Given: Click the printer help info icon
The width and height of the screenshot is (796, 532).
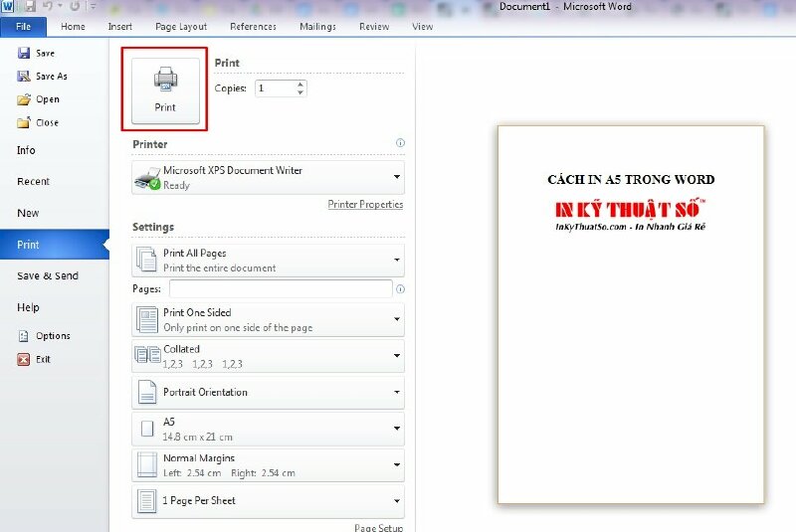Looking at the screenshot, I should tap(400, 143).
